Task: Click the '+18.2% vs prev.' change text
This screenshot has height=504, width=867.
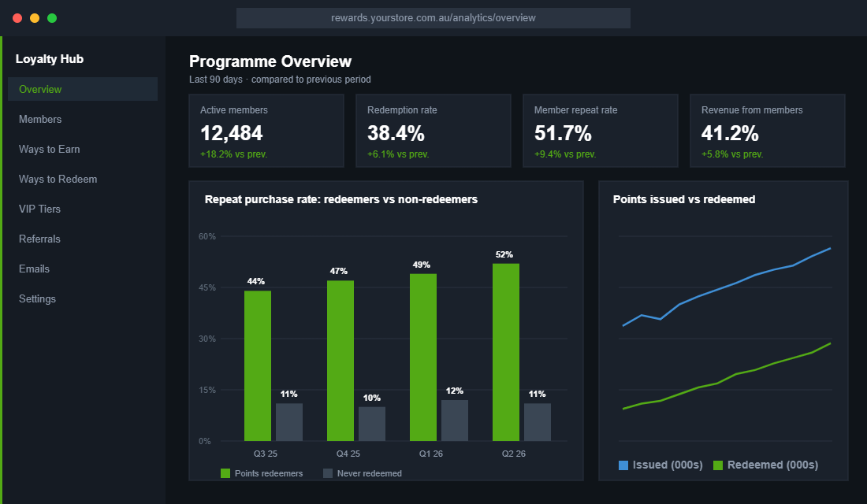Action: point(234,154)
